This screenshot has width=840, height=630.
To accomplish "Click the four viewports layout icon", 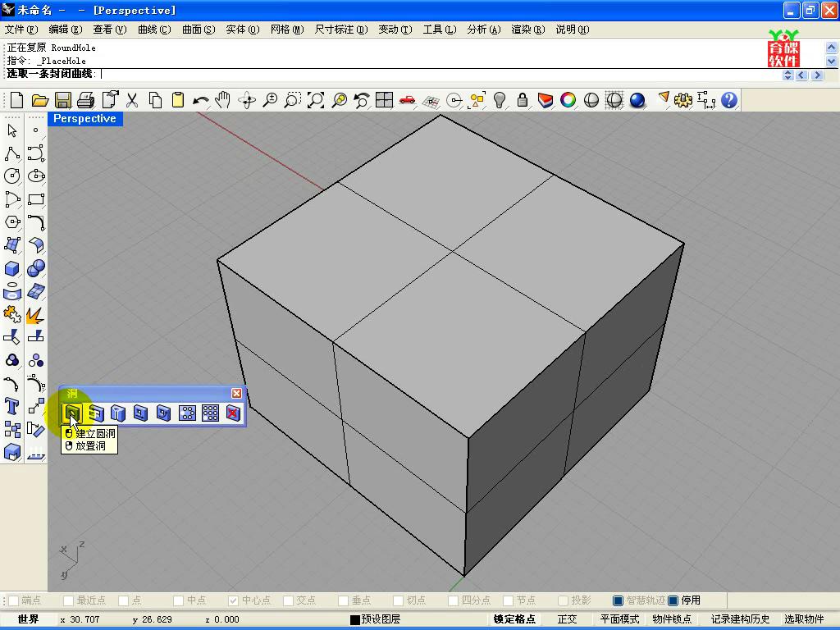I will click(x=384, y=100).
